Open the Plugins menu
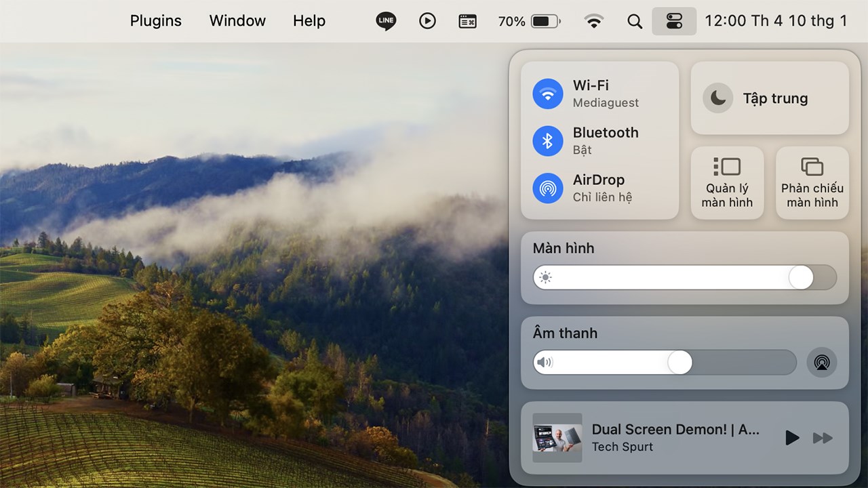 tap(156, 21)
